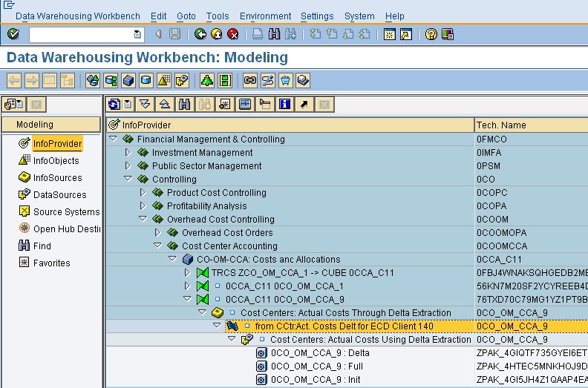Click the Tech. Name column header
This screenshot has width=588, height=388.
(x=531, y=125)
